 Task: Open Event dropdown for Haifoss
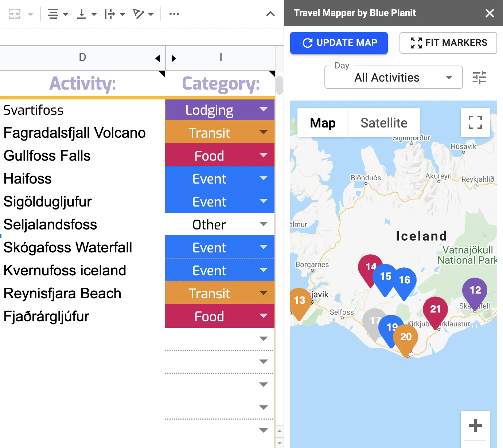264,178
